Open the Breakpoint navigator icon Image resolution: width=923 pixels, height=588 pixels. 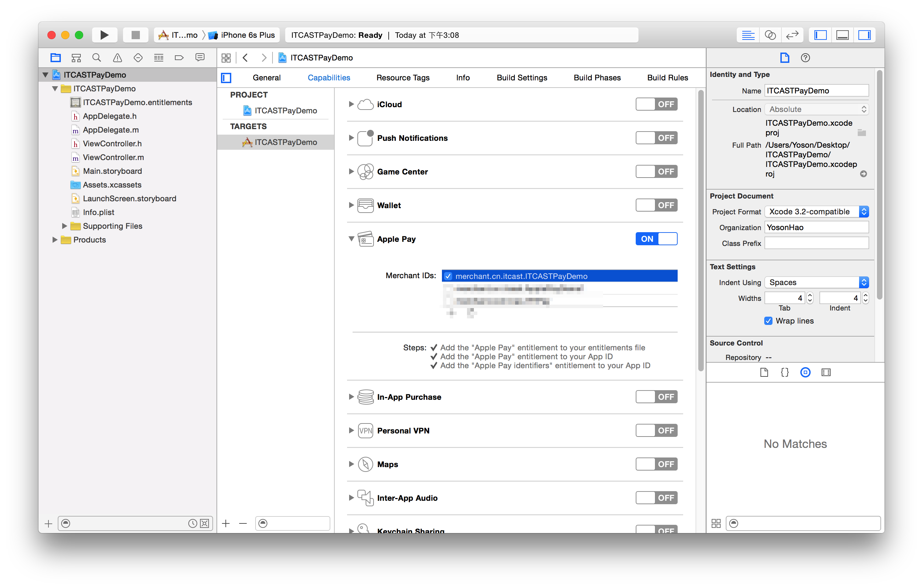pos(179,57)
